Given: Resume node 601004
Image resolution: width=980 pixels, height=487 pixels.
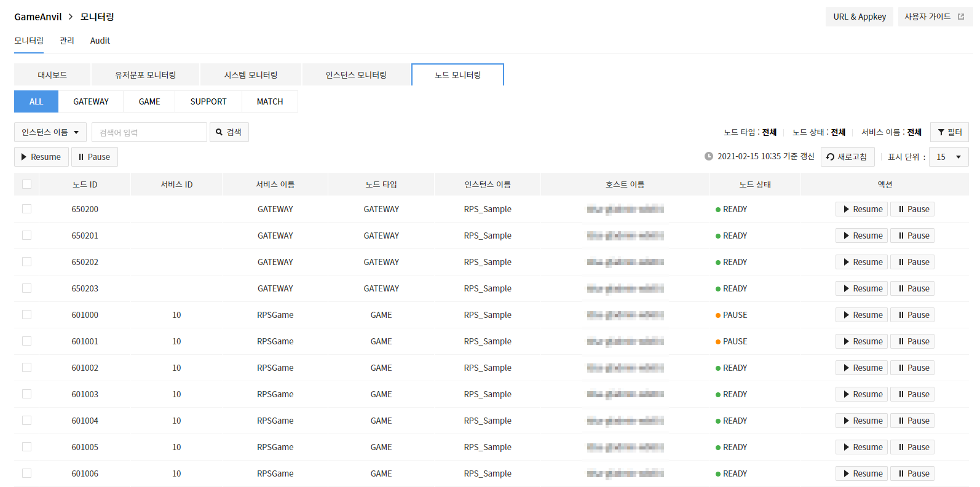Looking at the screenshot, I should [861, 421].
